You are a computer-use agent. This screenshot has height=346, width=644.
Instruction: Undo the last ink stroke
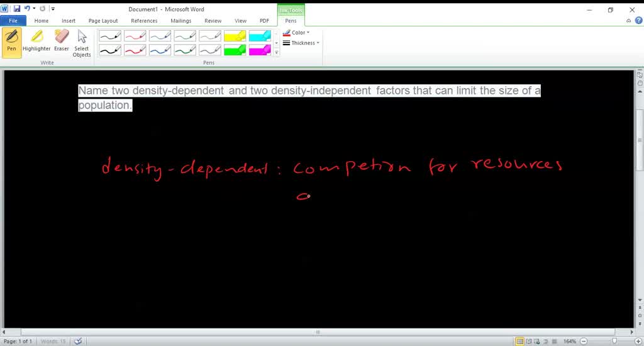coord(27,9)
